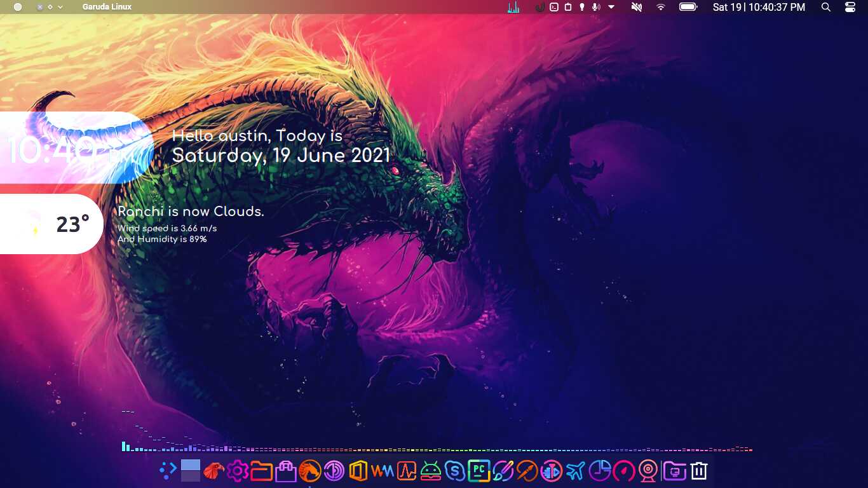This screenshot has width=868, height=488.
Task: Launch the blue airplane dock icon
Action: point(575,471)
